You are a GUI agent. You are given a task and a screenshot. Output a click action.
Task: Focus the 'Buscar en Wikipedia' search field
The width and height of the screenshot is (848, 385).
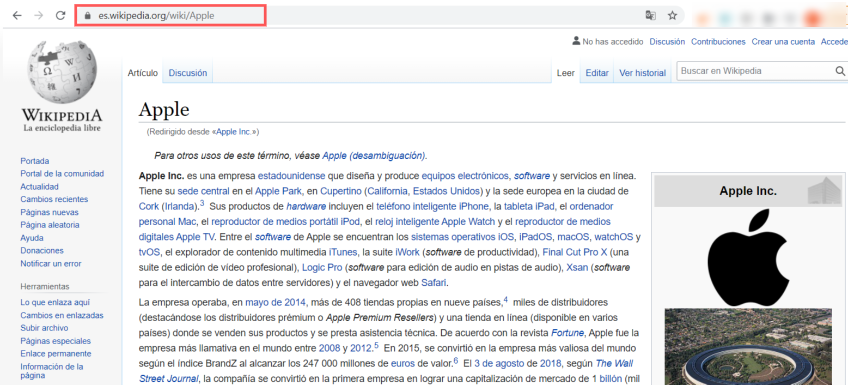tap(756, 71)
